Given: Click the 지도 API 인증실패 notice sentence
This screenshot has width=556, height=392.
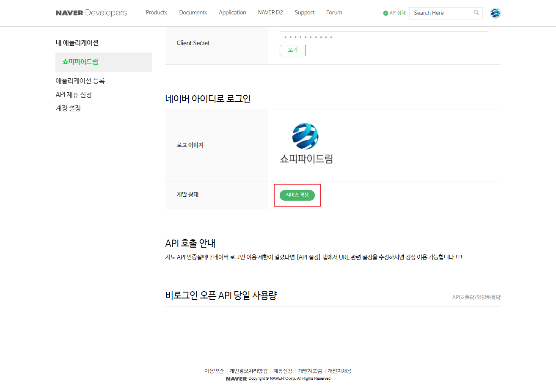Looking at the screenshot, I should click(x=314, y=257).
